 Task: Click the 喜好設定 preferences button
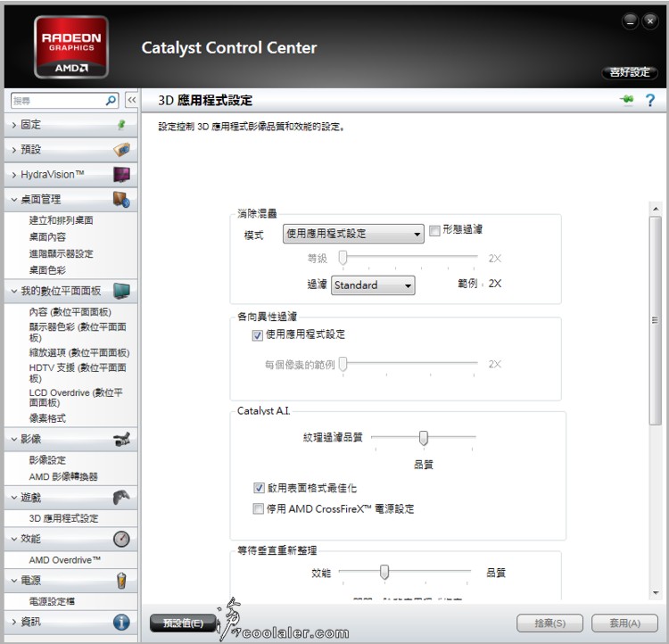point(630,72)
